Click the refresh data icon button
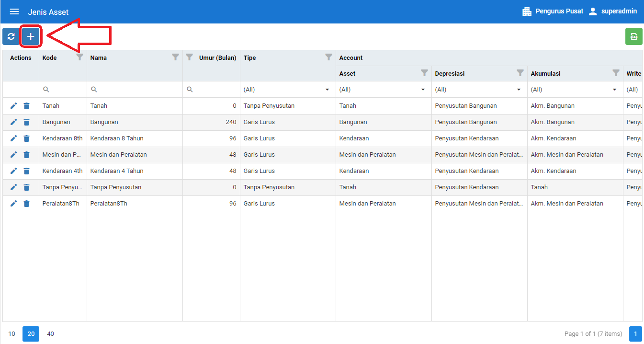 tap(11, 36)
